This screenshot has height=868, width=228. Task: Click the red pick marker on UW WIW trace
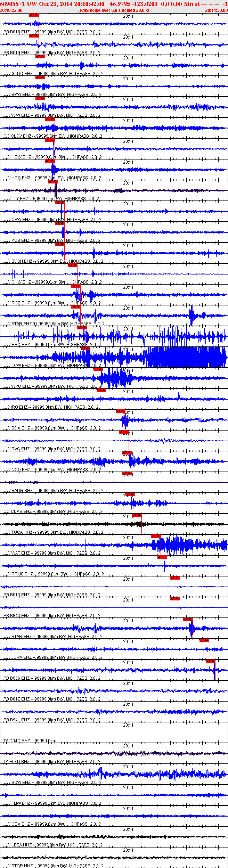point(40,98)
